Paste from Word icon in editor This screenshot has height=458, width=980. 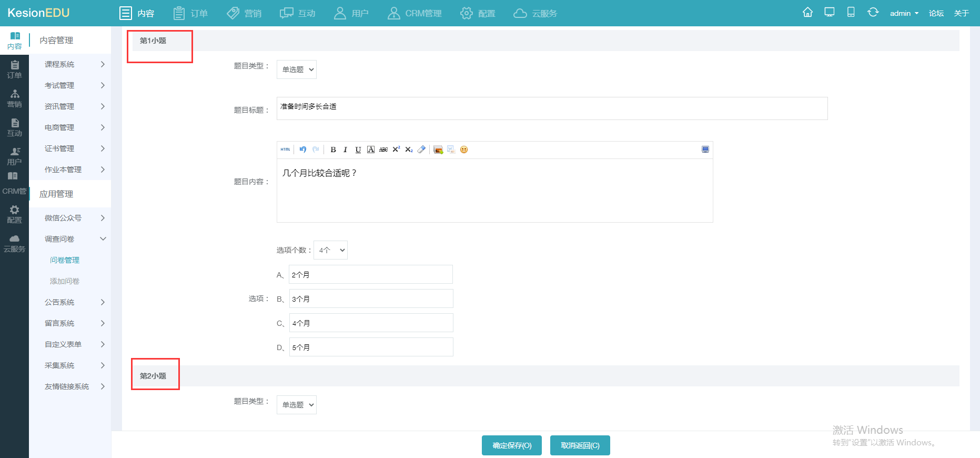[x=451, y=150]
